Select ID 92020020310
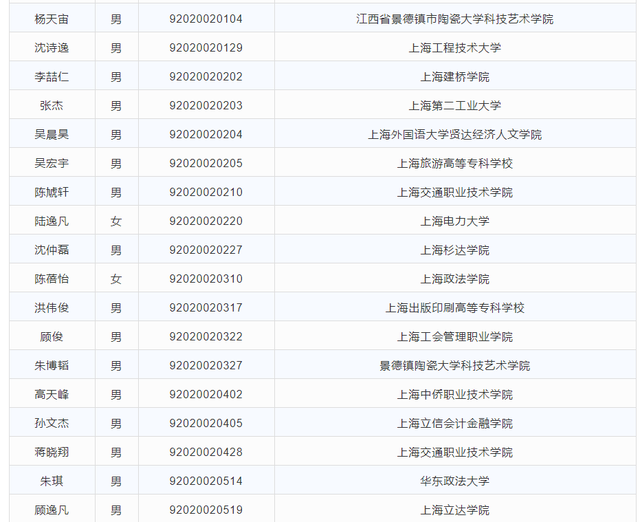 [206, 279]
